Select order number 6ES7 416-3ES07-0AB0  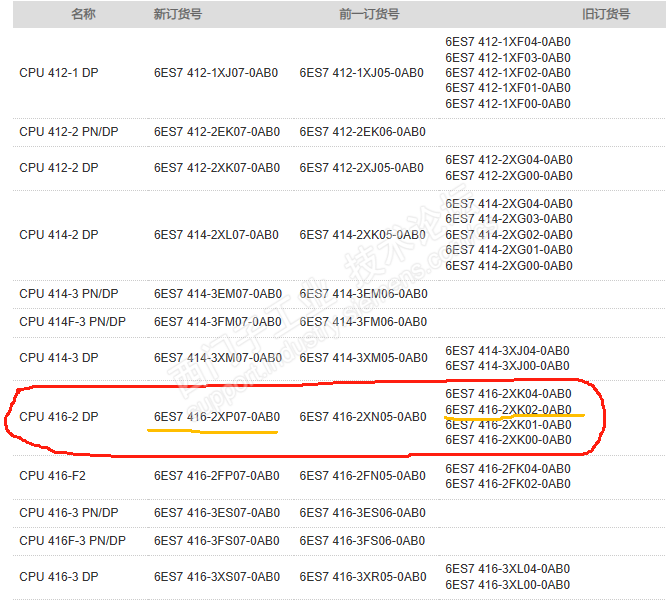click(217, 513)
